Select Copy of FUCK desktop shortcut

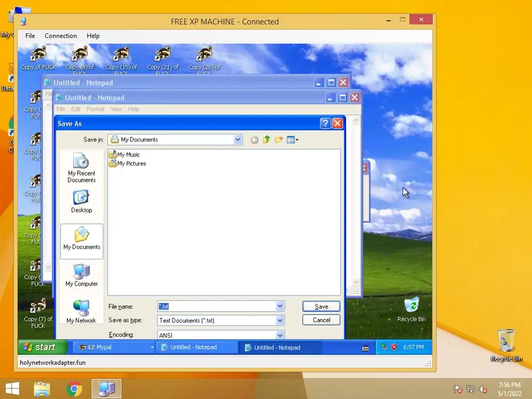tap(38, 58)
